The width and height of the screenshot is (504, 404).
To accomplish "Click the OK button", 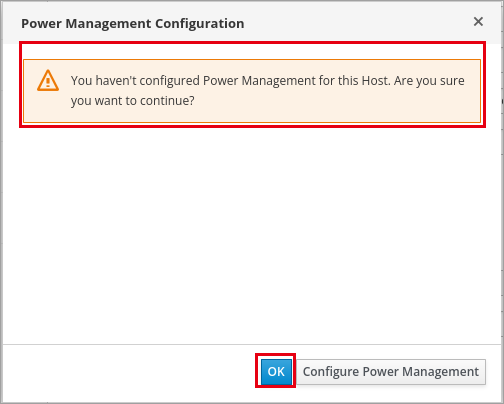I will point(276,371).
